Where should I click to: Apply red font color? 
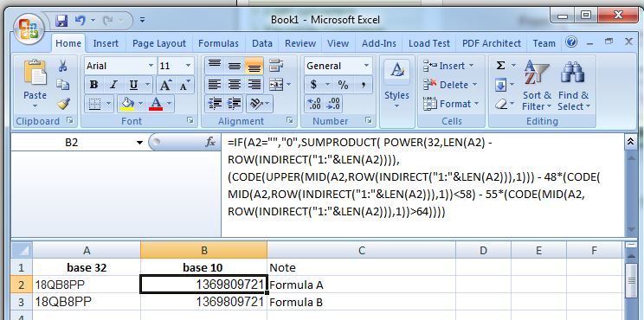[x=156, y=104]
